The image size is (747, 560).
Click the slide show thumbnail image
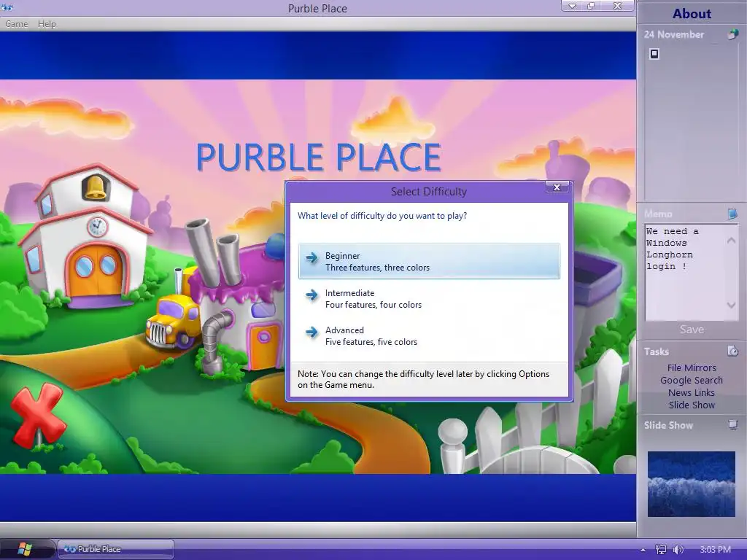coord(692,484)
